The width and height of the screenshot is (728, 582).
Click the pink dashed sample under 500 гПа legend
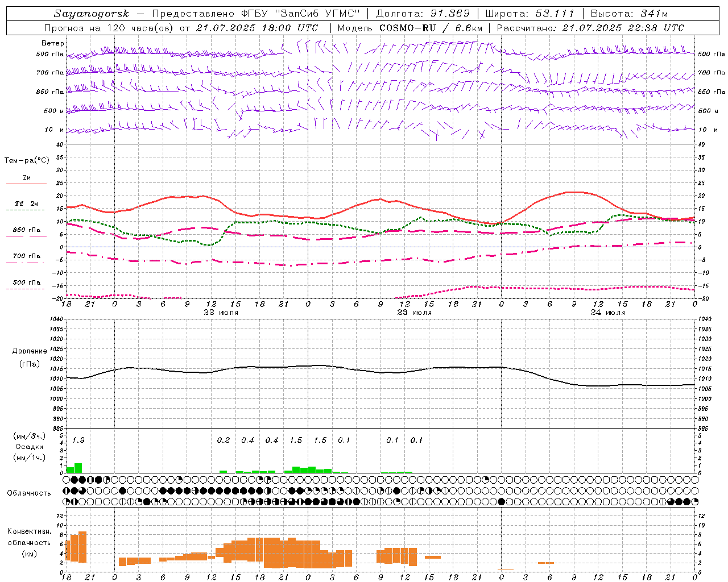[x=26, y=289]
